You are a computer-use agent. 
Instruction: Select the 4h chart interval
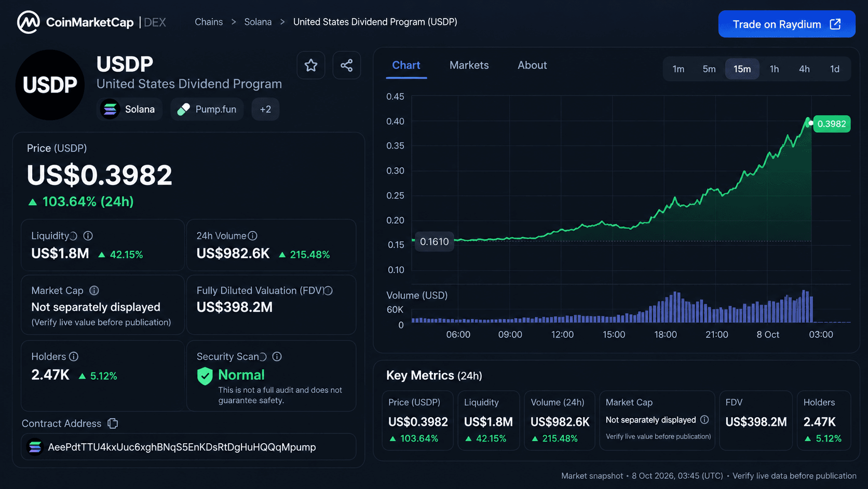point(804,69)
